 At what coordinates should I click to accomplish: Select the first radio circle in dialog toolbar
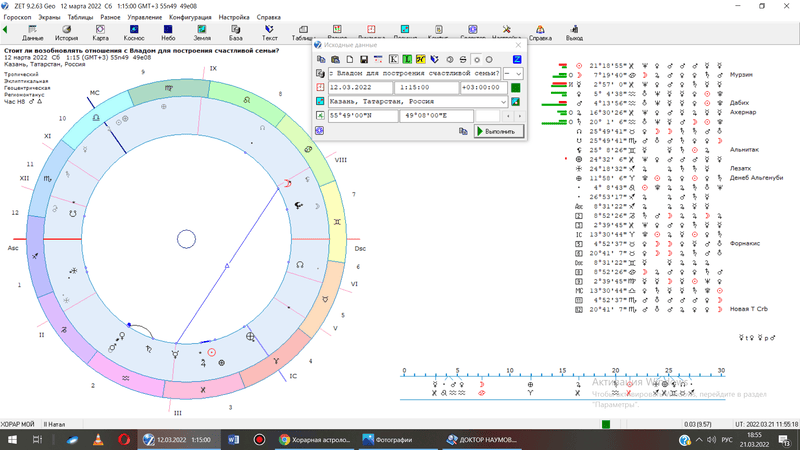tap(476, 60)
